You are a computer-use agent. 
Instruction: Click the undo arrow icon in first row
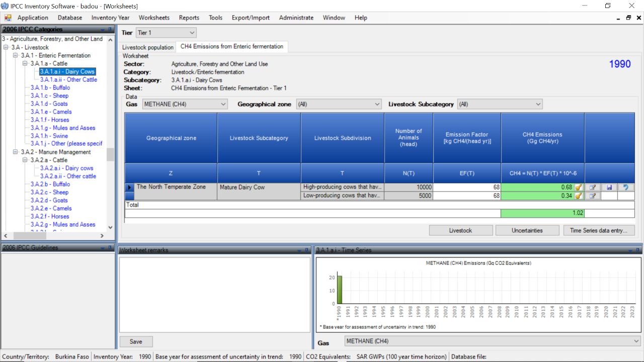(x=626, y=188)
